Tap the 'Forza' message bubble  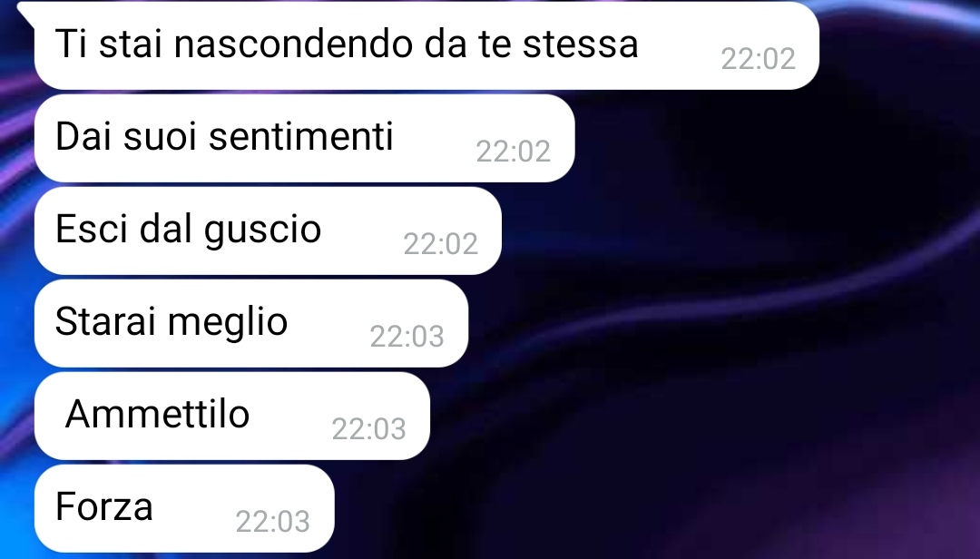[184, 508]
